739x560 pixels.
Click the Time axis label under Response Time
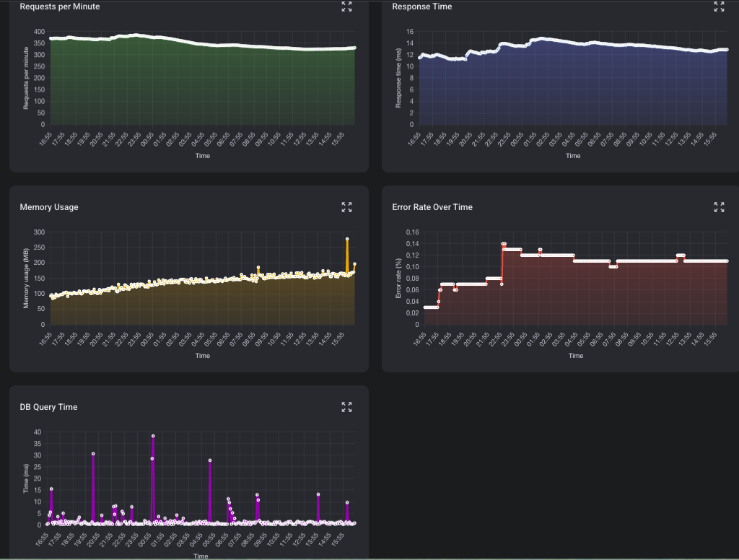[573, 156]
